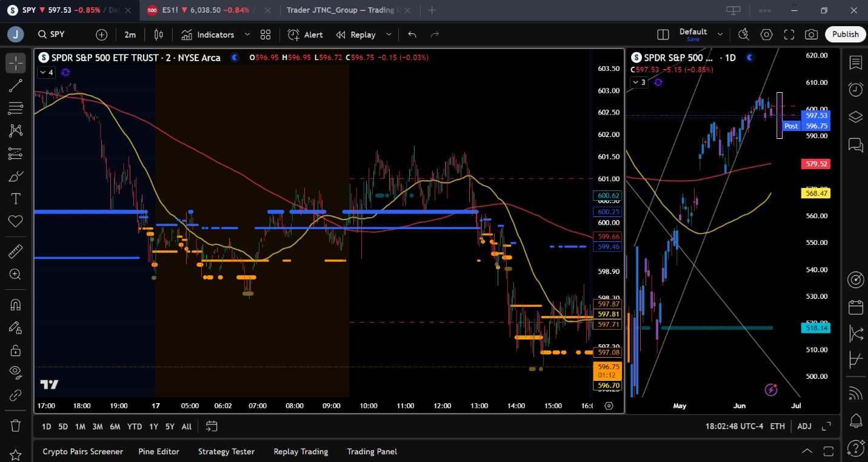Toggle the favorites star toolbar

point(16,454)
